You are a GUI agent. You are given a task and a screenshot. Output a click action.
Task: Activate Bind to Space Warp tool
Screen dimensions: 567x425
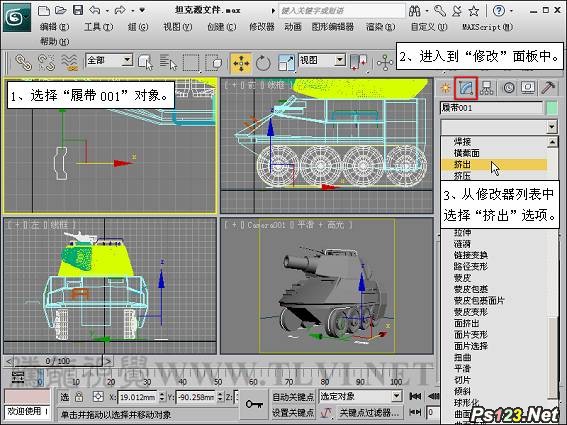[70, 62]
